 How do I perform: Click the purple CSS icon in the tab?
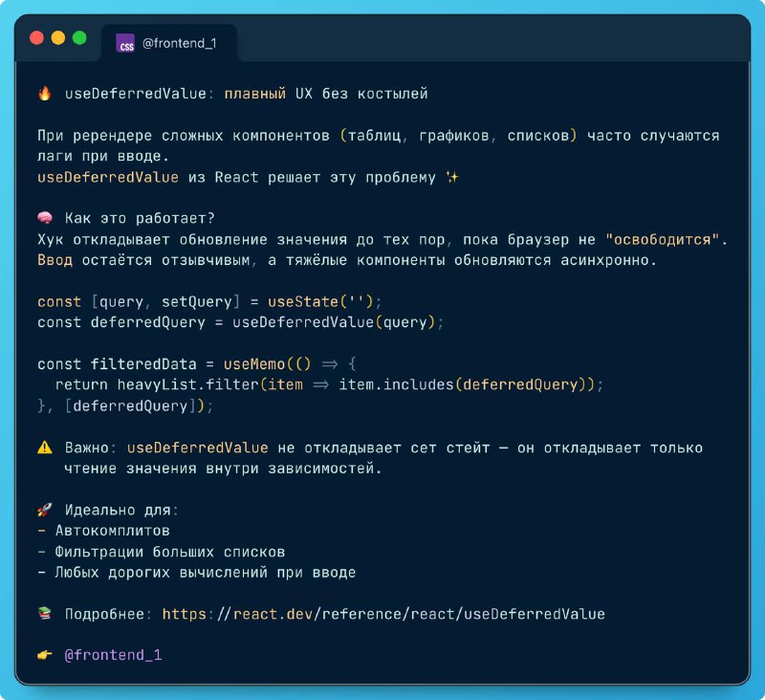pos(125,43)
